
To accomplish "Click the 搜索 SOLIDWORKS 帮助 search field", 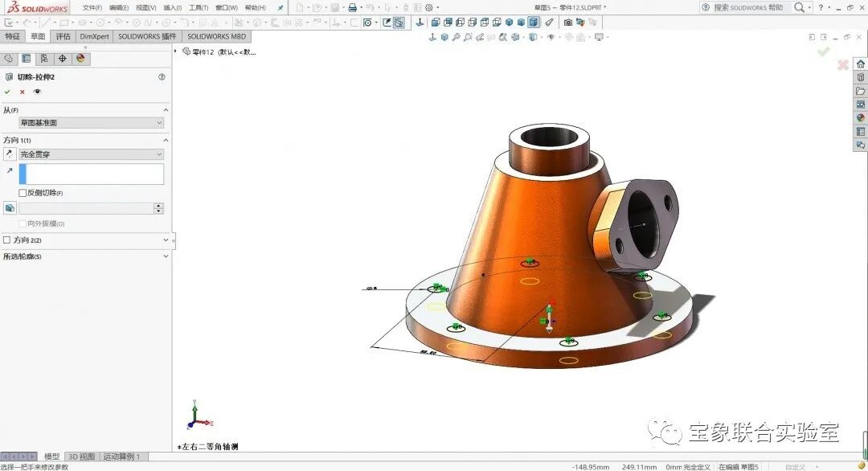I will coord(748,8).
